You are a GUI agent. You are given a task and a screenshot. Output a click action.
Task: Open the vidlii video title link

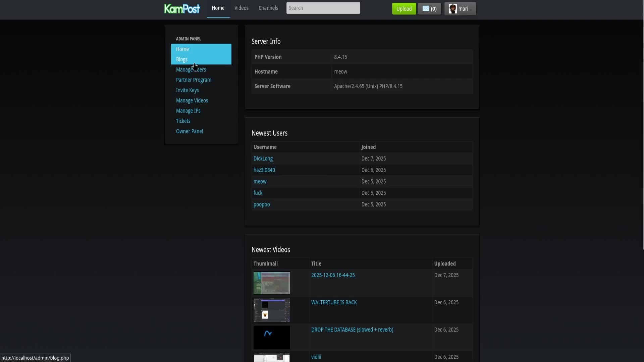click(x=316, y=357)
